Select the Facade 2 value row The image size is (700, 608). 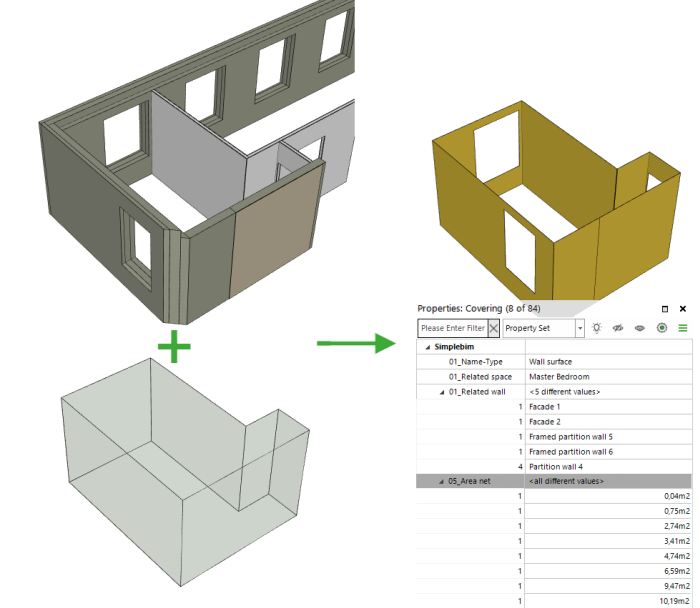(x=608, y=422)
